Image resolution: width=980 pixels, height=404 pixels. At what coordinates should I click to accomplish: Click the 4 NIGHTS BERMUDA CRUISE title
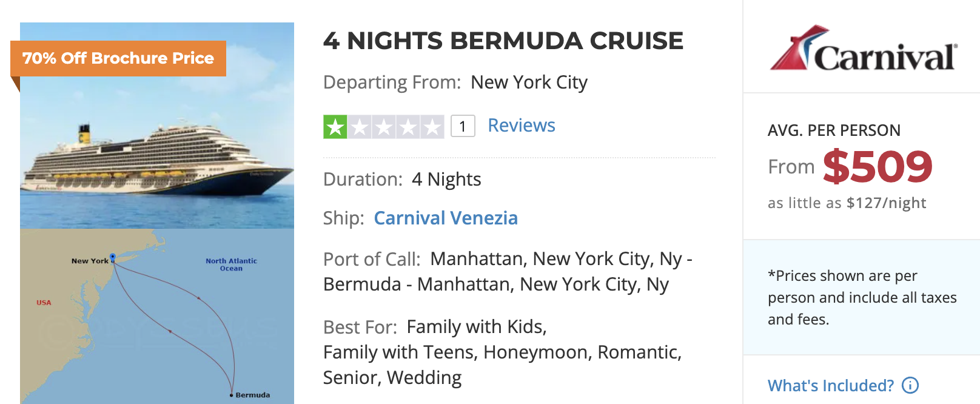(x=503, y=41)
